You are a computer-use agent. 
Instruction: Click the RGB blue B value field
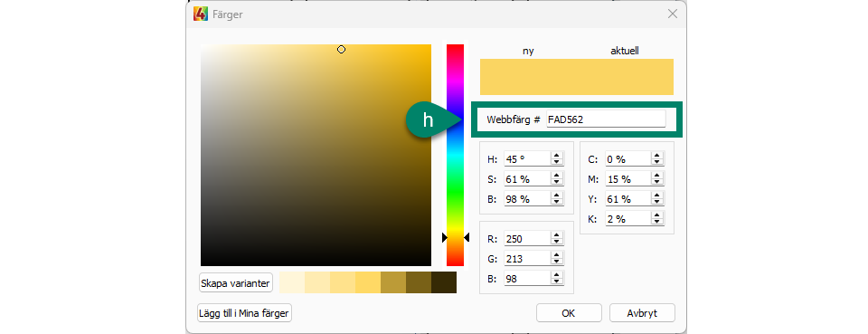click(527, 279)
